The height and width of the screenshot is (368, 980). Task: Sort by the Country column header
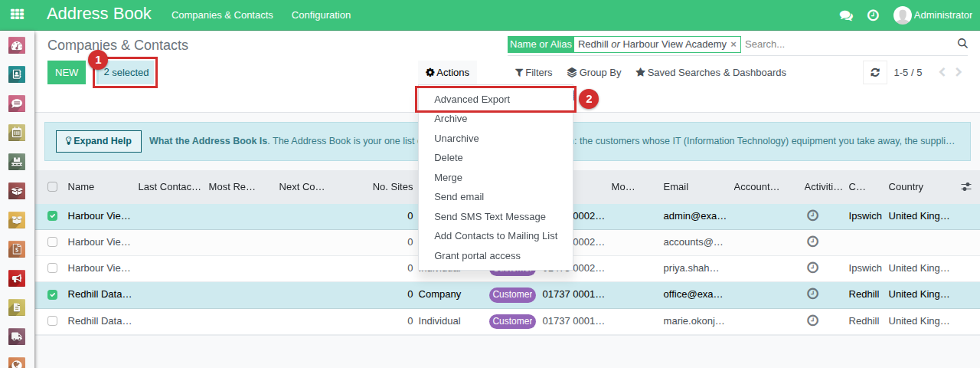pyautogui.click(x=906, y=186)
